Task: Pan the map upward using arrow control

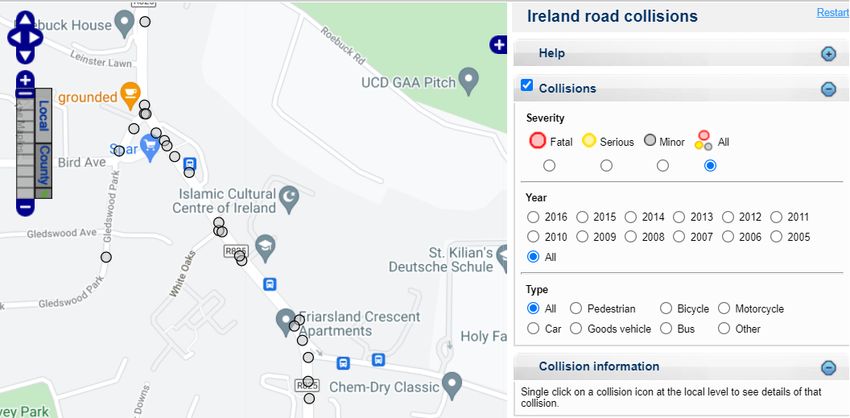Action: 25,19
